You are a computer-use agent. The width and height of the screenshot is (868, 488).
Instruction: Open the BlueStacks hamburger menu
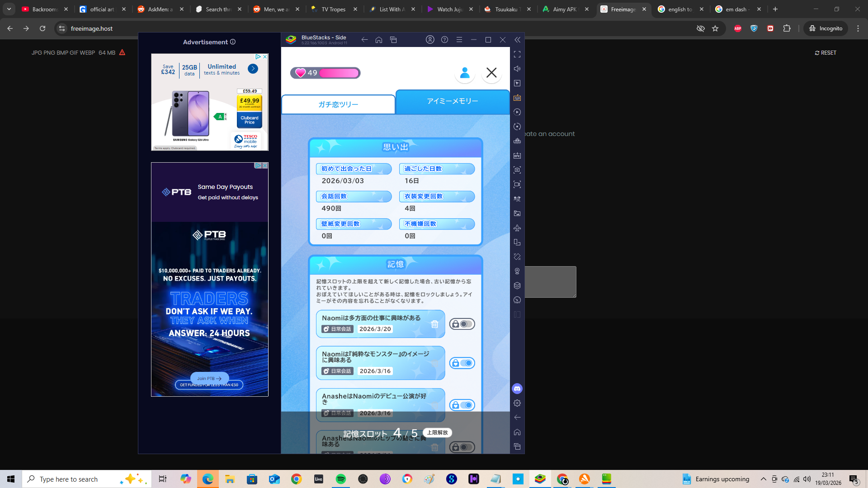point(459,40)
